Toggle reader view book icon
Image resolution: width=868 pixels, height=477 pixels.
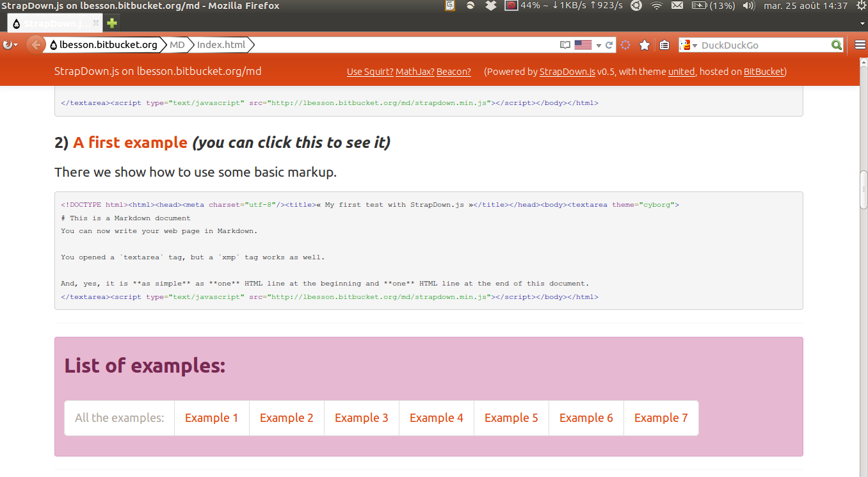pyautogui.click(x=565, y=45)
